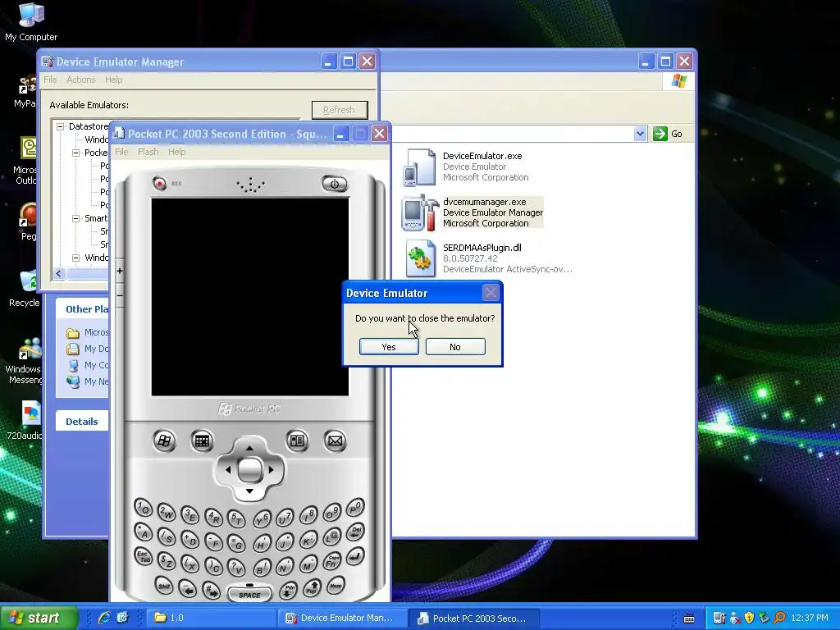840x630 pixels.
Task: Tap the P key on emulator keyboard
Action: tap(355, 507)
